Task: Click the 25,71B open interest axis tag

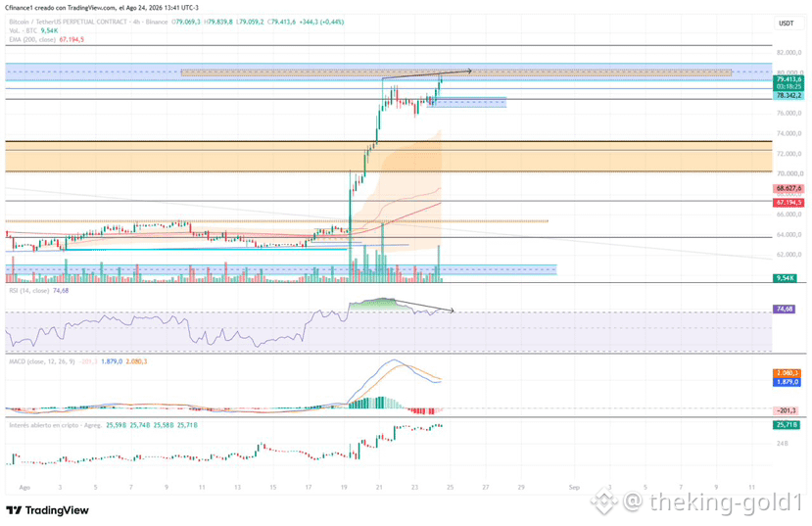Action: click(x=786, y=425)
